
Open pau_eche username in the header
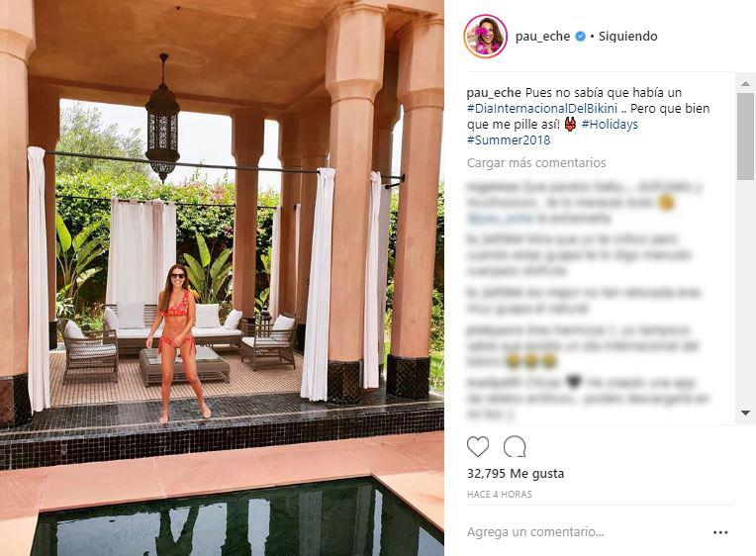pos(542,37)
